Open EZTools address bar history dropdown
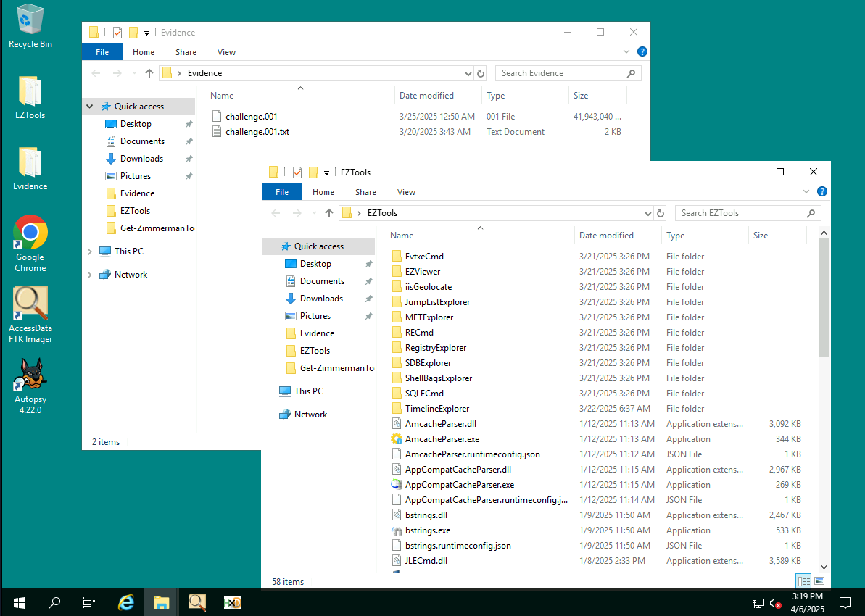 tap(647, 213)
